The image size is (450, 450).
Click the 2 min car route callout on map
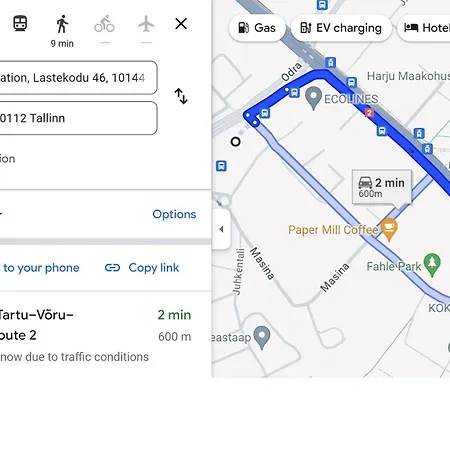tap(382, 187)
